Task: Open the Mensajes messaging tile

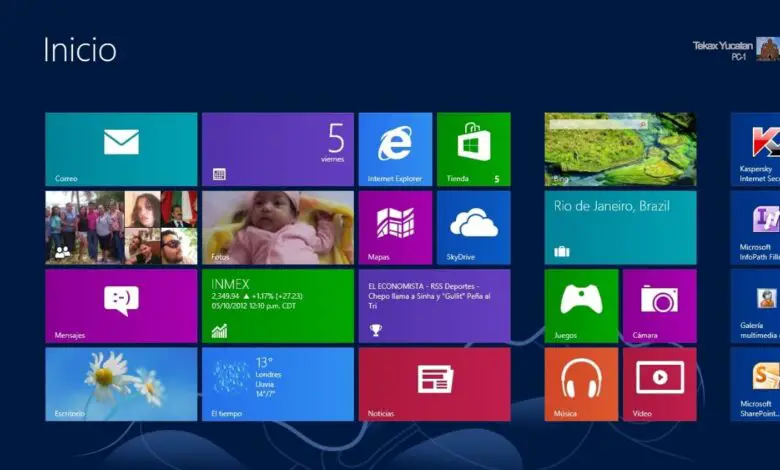Action: [x=121, y=306]
